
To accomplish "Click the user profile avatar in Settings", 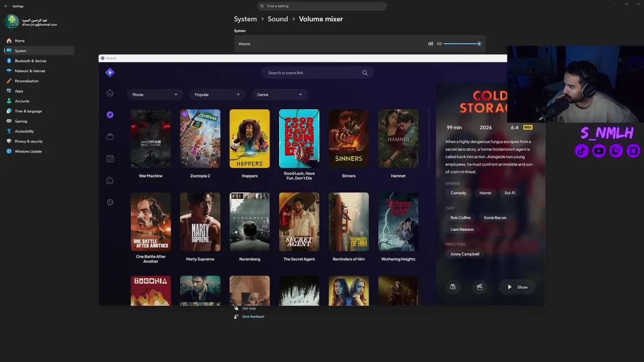I will click(12, 22).
